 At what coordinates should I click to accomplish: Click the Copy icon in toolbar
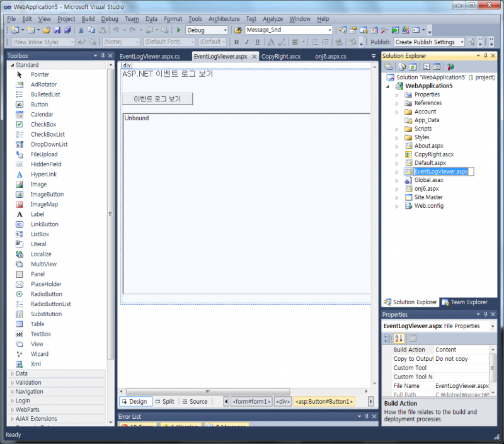click(x=91, y=30)
